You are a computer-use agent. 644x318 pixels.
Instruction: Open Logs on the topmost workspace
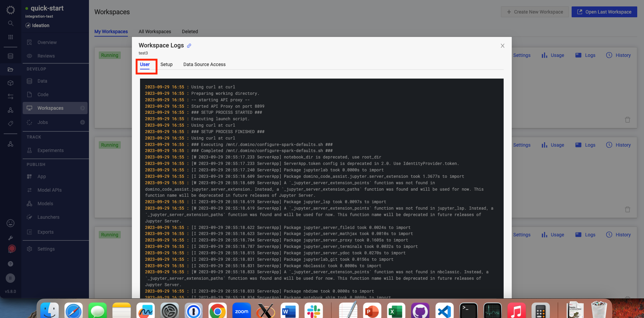585,55
